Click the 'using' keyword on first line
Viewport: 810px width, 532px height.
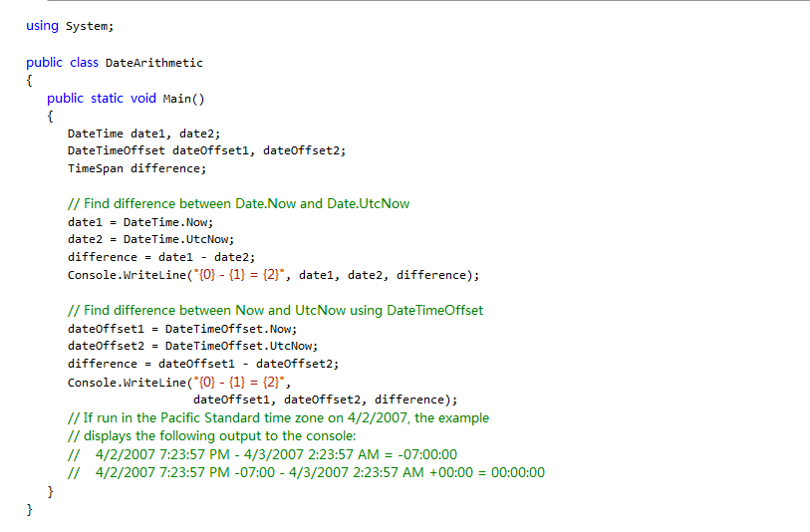(43, 26)
